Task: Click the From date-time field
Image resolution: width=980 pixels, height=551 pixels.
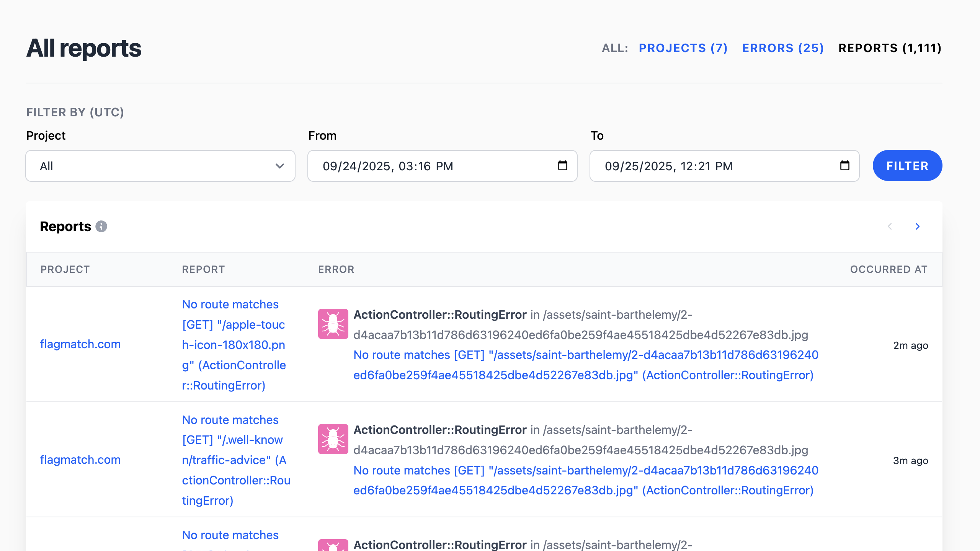Action: click(x=442, y=166)
